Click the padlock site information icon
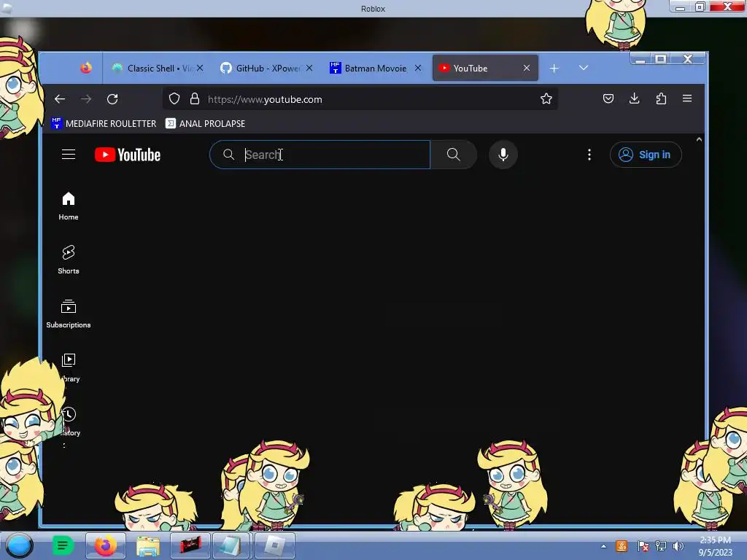747x560 pixels. pyautogui.click(x=194, y=98)
